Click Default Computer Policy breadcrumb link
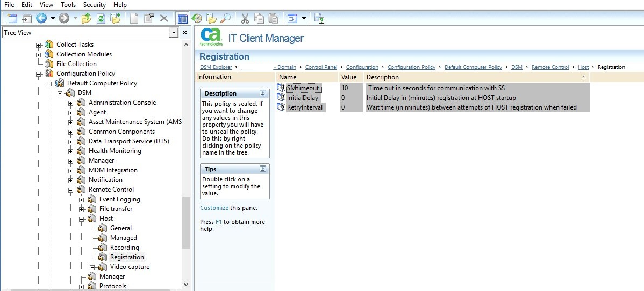Screen dimensions: 644x291 [x=473, y=67]
